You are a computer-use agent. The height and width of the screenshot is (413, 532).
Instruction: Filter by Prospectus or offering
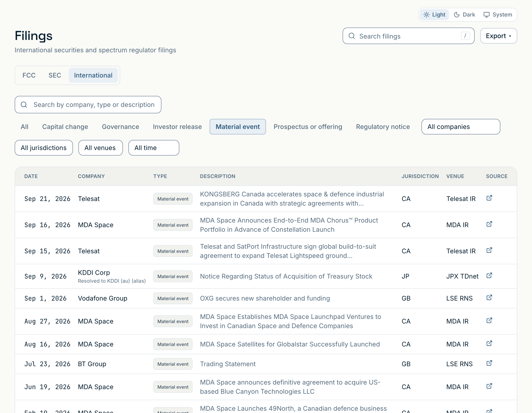tap(308, 127)
